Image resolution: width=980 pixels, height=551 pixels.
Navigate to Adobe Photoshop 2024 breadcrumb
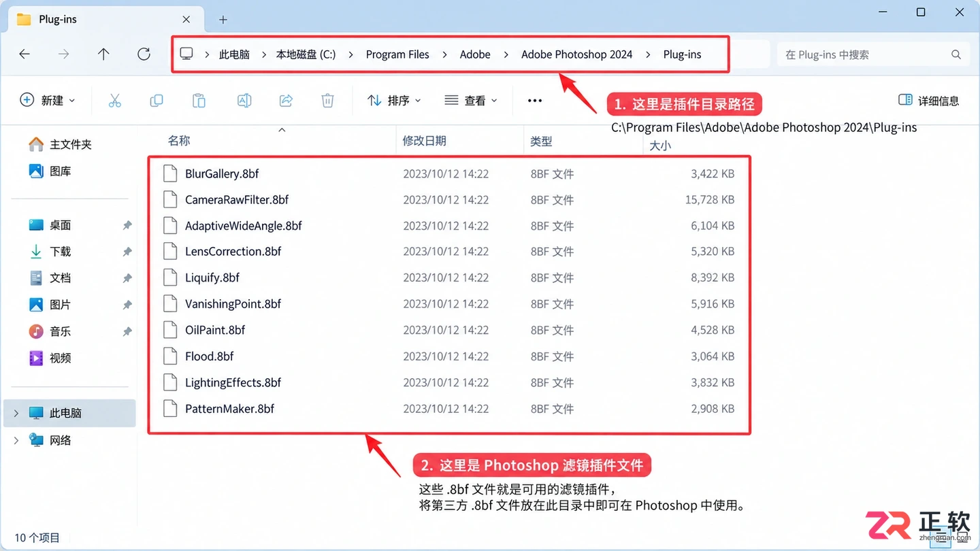pos(577,54)
